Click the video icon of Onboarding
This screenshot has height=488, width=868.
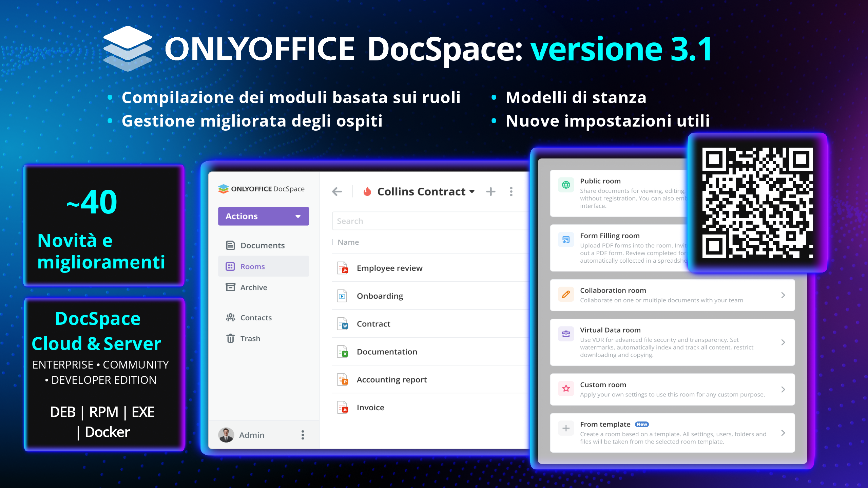click(342, 296)
